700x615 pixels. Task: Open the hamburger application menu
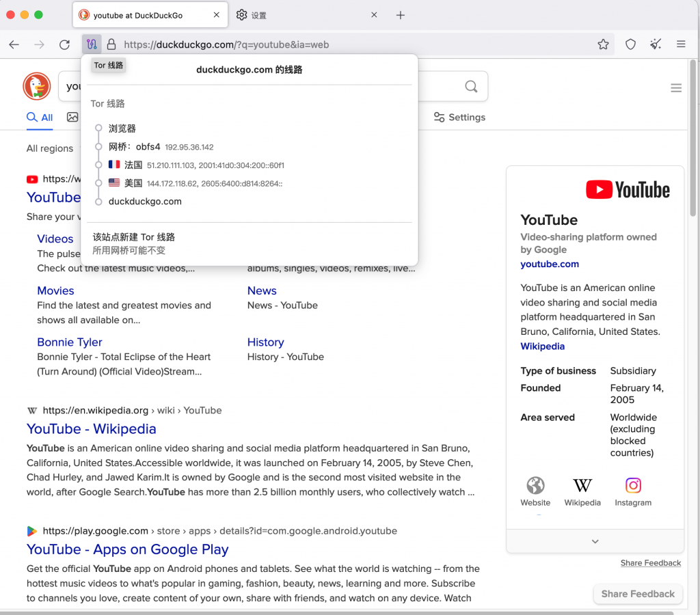pyautogui.click(x=681, y=44)
